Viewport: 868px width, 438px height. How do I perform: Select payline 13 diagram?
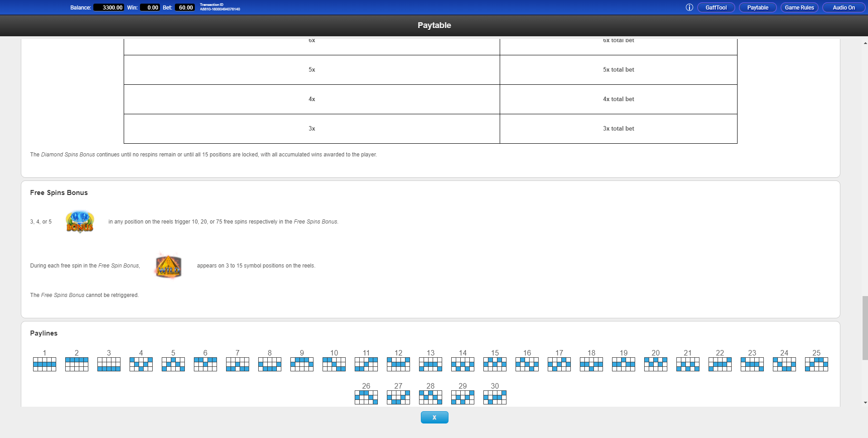click(x=430, y=364)
